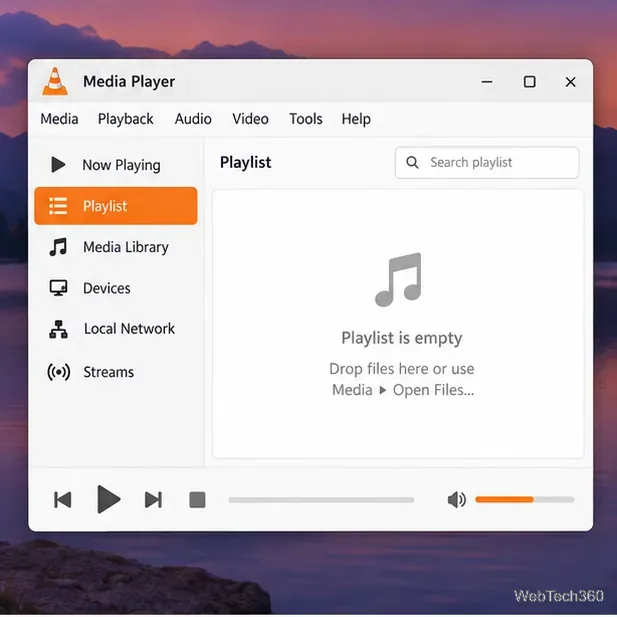Open the Help menu

[356, 119]
